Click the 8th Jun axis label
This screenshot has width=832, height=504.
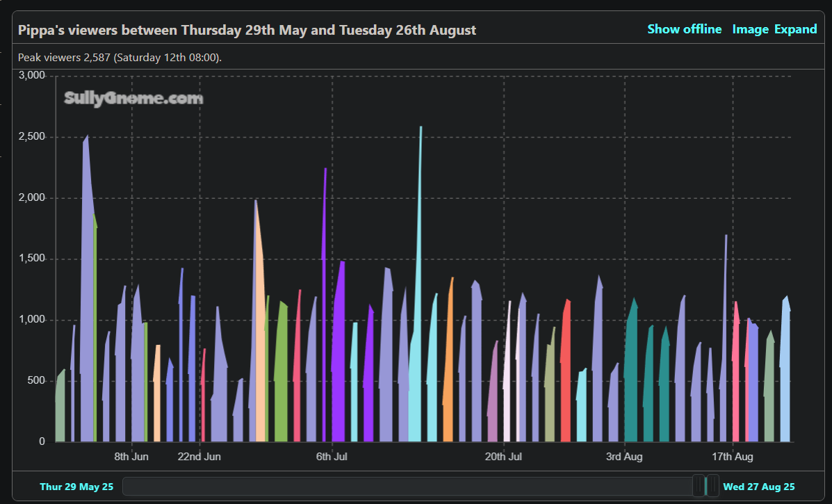(x=131, y=456)
